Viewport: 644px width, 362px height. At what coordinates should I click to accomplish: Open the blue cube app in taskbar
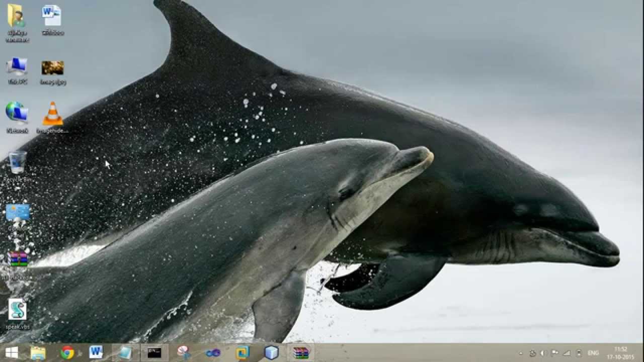pyautogui.click(x=271, y=352)
